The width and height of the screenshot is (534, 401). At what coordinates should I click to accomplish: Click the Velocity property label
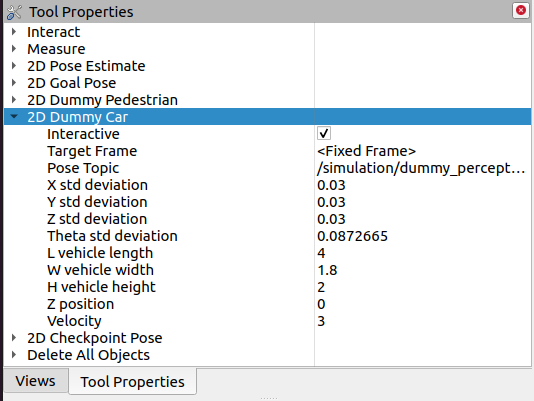[x=74, y=321]
